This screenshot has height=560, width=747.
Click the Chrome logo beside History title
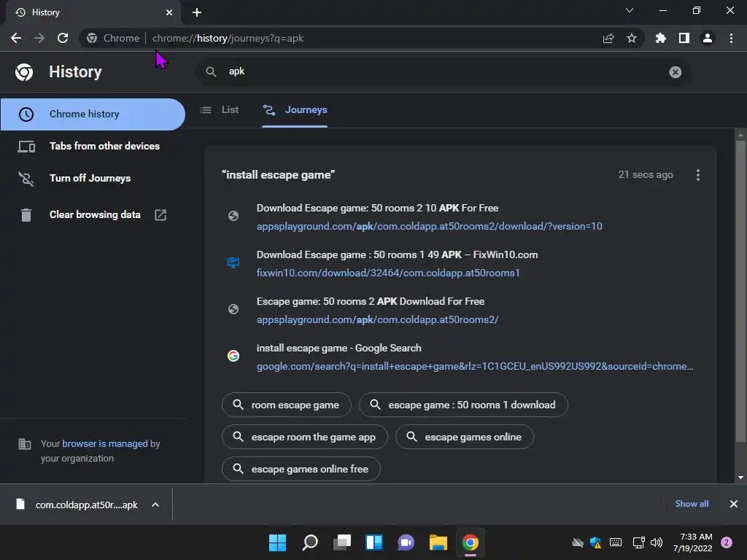tap(24, 72)
